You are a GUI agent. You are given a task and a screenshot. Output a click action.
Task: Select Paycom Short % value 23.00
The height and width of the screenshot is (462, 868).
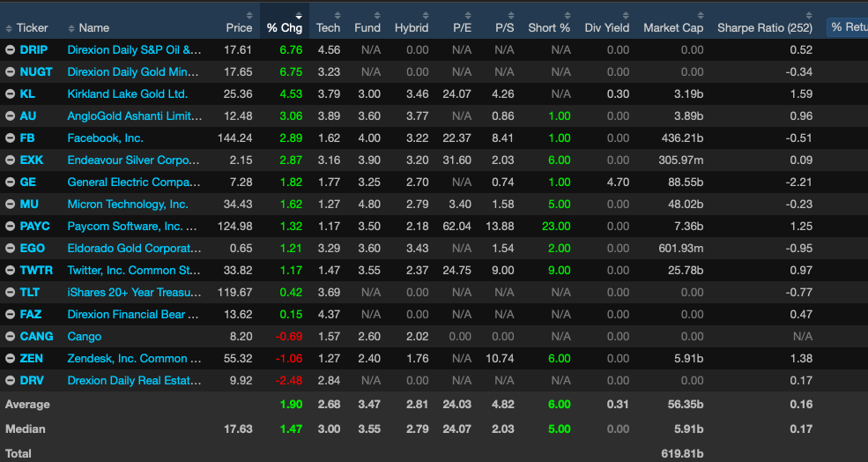click(556, 226)
